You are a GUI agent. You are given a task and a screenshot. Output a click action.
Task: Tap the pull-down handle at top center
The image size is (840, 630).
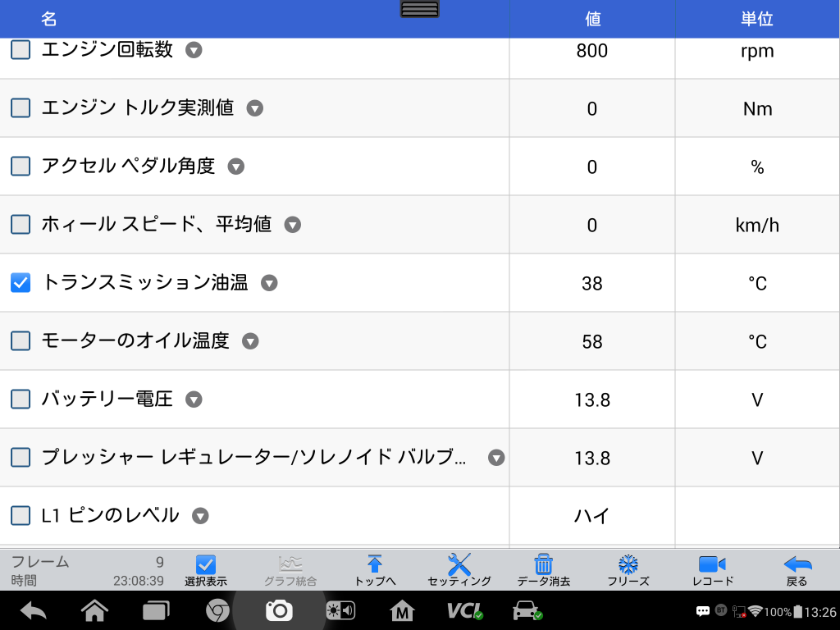420,9
